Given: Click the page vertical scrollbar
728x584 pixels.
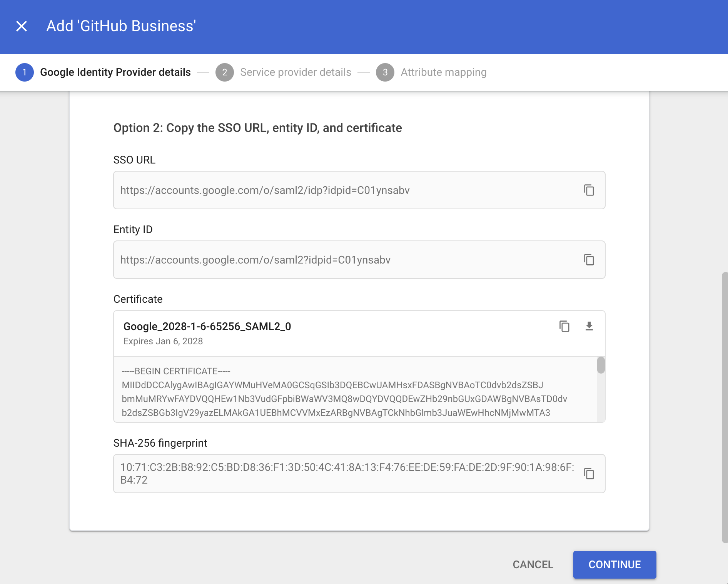Looking at the screenshot, I should click(725, 407).
